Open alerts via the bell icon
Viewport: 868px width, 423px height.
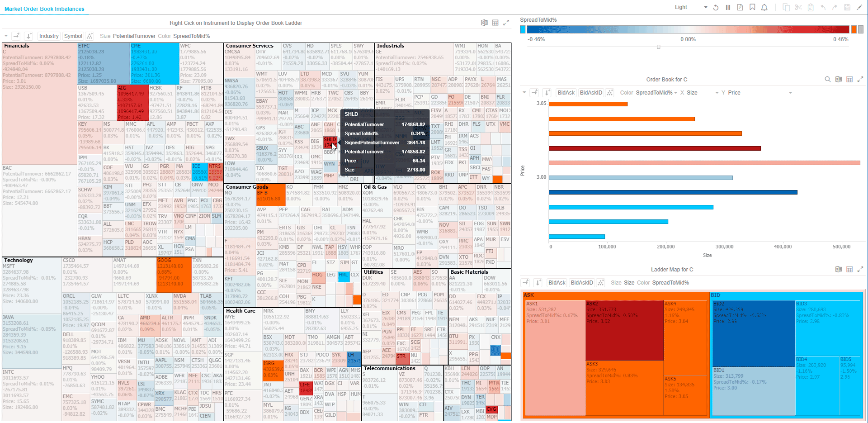click(x=764, y=7)
